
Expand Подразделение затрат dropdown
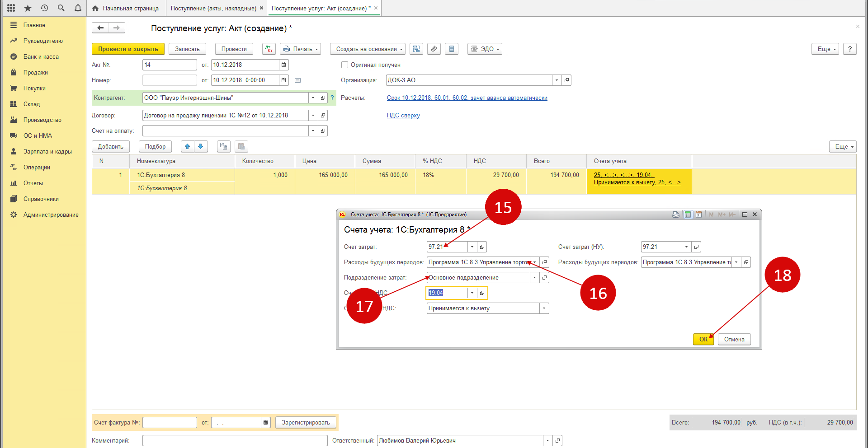534,278
